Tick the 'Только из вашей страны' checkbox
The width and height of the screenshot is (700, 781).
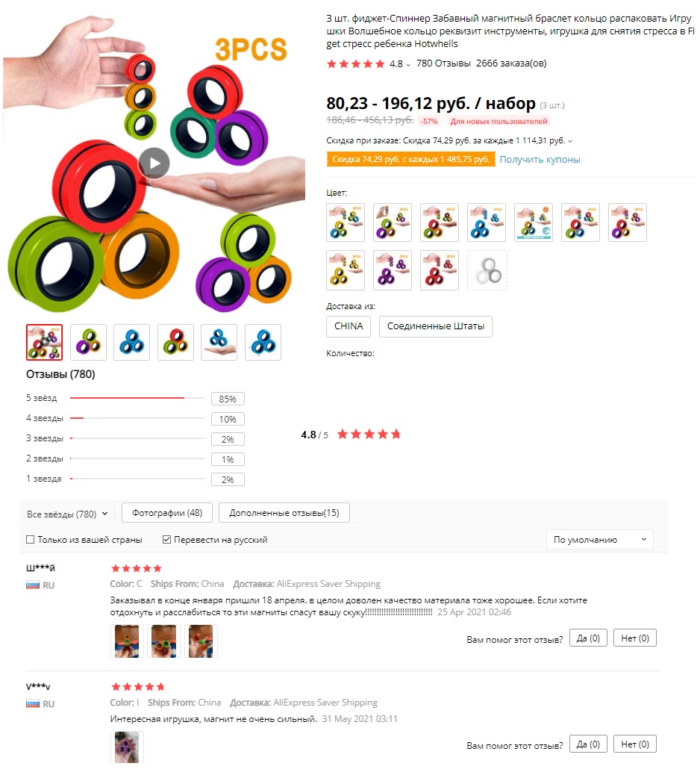pyautogui.click(x=31, y=539)
